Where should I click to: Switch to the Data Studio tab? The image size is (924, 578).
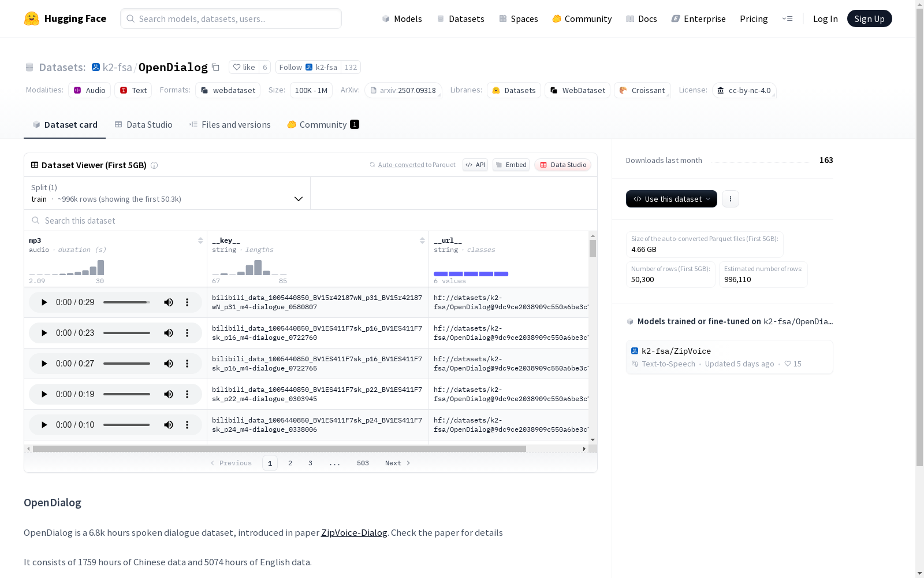click(x=143, y=125)
